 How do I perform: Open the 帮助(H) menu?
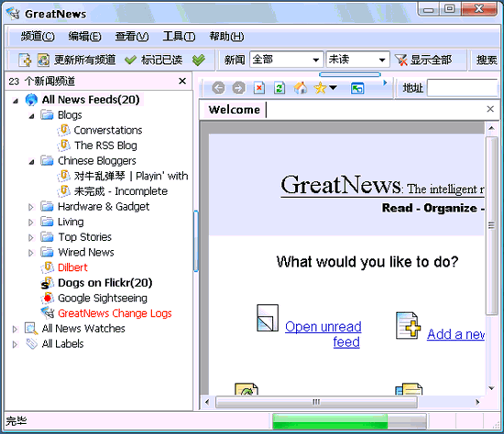[226, 37]
